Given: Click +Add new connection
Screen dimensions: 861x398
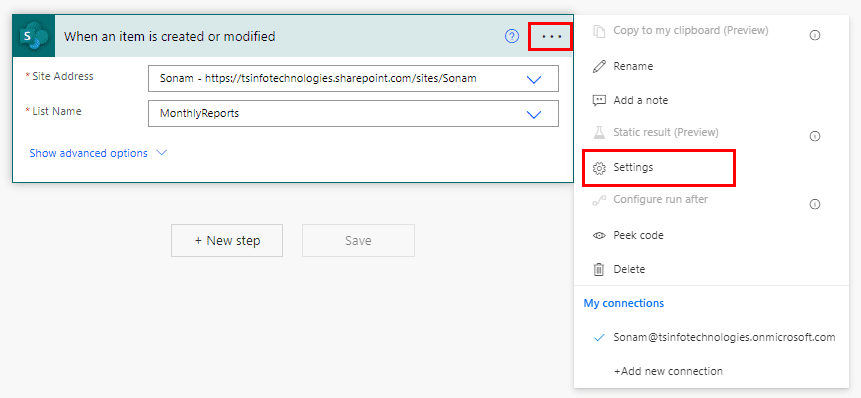Looking at the screenshot, I should (668, 372).
